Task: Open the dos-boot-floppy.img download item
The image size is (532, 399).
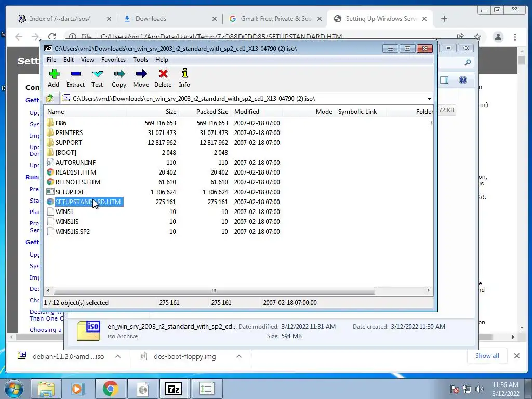Action: 184,356
